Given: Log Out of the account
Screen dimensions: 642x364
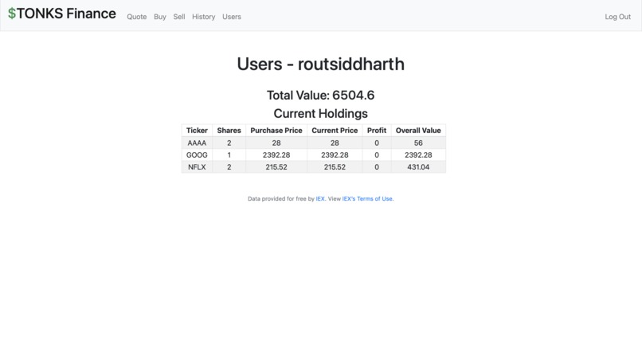Looking at the screenshot, I should (618, 17).
